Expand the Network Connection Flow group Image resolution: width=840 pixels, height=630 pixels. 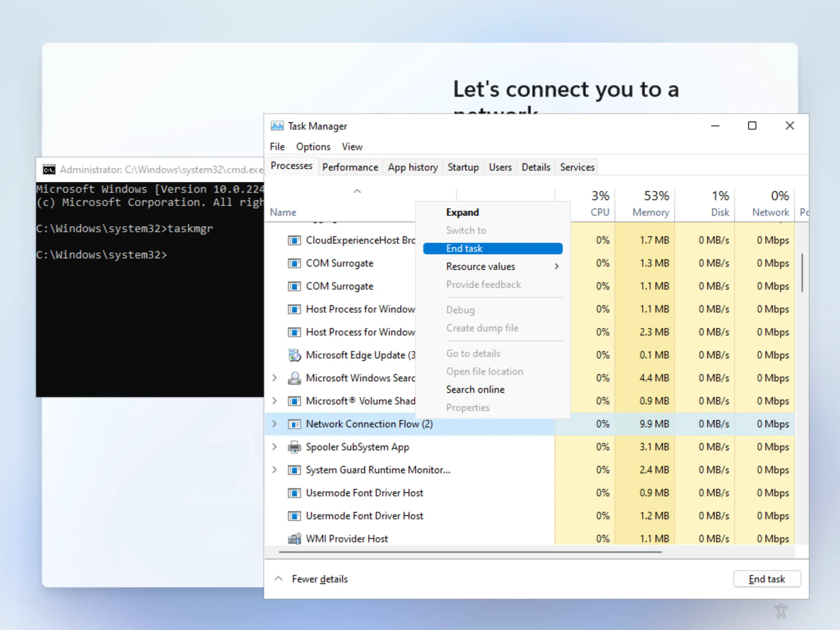[275, 424]
